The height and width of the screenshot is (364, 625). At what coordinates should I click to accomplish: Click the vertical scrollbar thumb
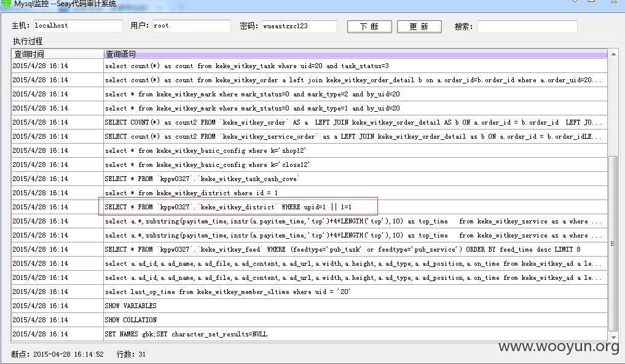tap(613, 243)
